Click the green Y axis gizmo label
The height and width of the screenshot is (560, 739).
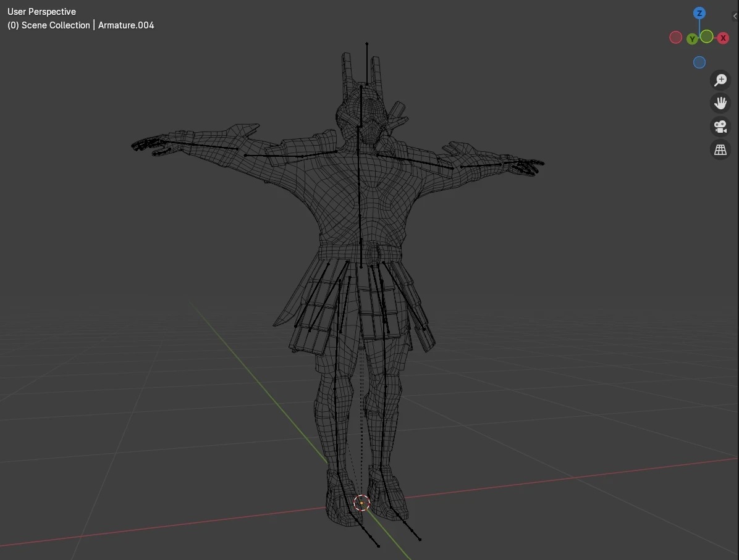click(x=692, y=39)
